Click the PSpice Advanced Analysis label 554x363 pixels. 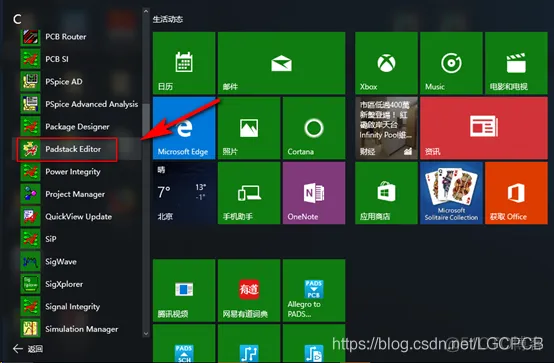[92, 104]
